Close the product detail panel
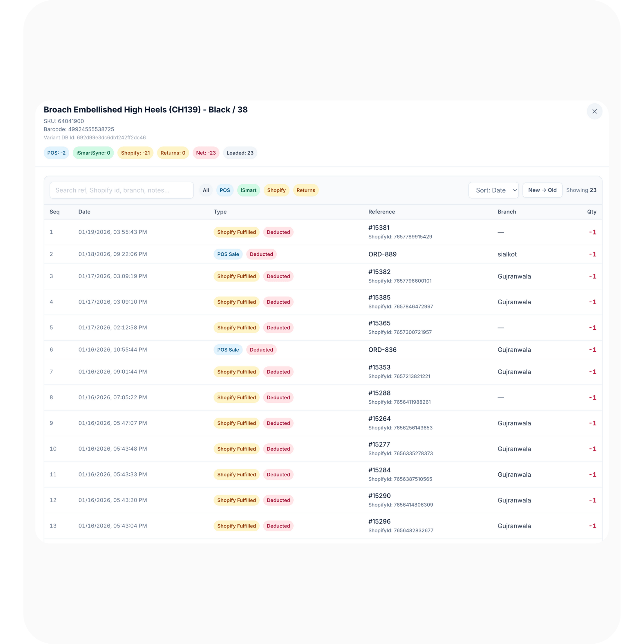Viewport: 644px width, 644px height. [595, 111]
